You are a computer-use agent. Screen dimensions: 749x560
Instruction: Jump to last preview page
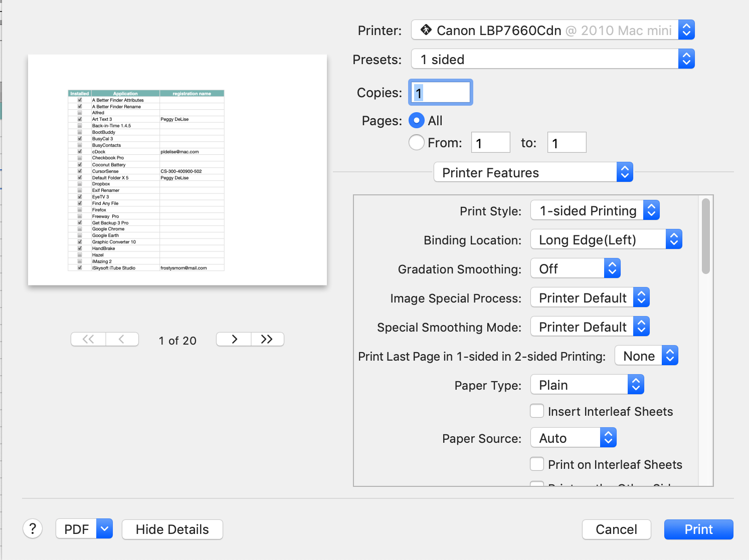click(x=267, y=339)
